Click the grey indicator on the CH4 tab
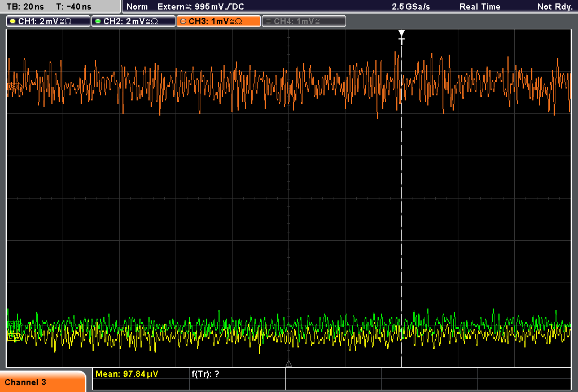 click(268, 21)
